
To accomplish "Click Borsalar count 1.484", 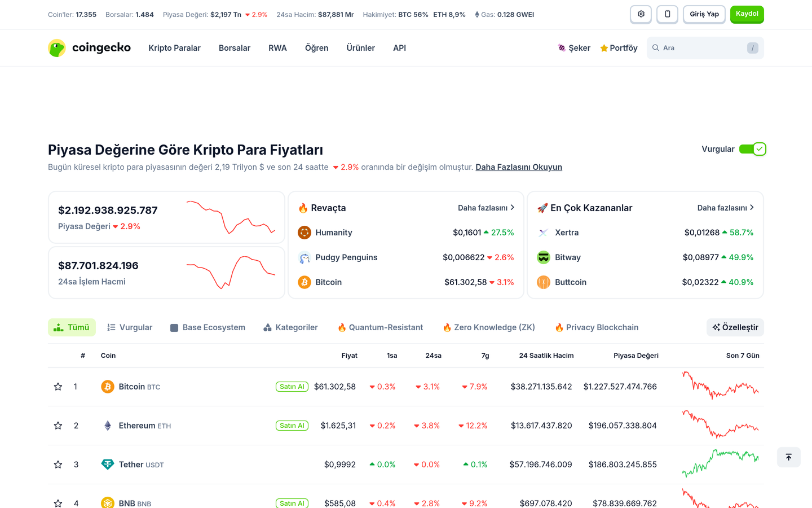I will [144, 15].
